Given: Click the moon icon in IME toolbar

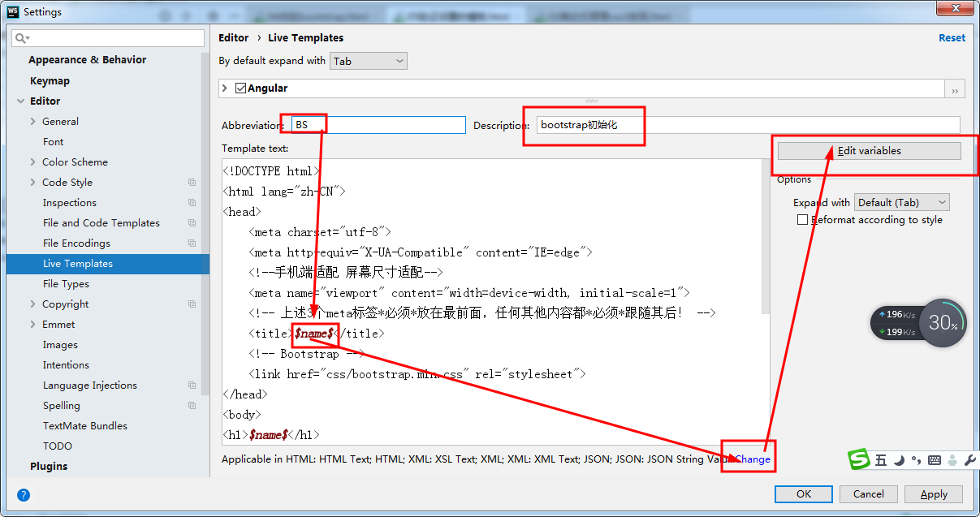Looking at the screenshot, I should click(x=899, y=460).
